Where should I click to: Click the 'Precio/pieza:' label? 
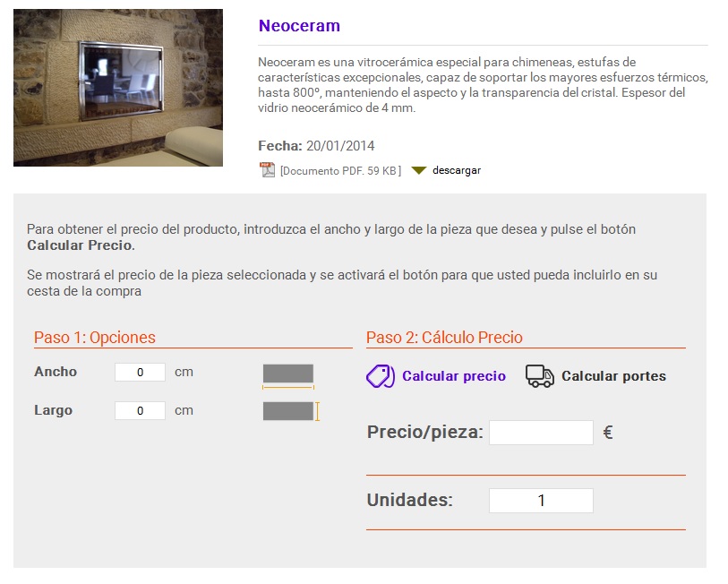click(x=424, y=432)
